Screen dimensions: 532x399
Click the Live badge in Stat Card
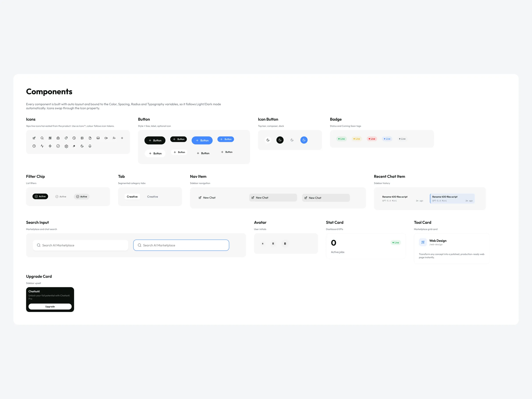pyautogui.click(x=396, y=243)
